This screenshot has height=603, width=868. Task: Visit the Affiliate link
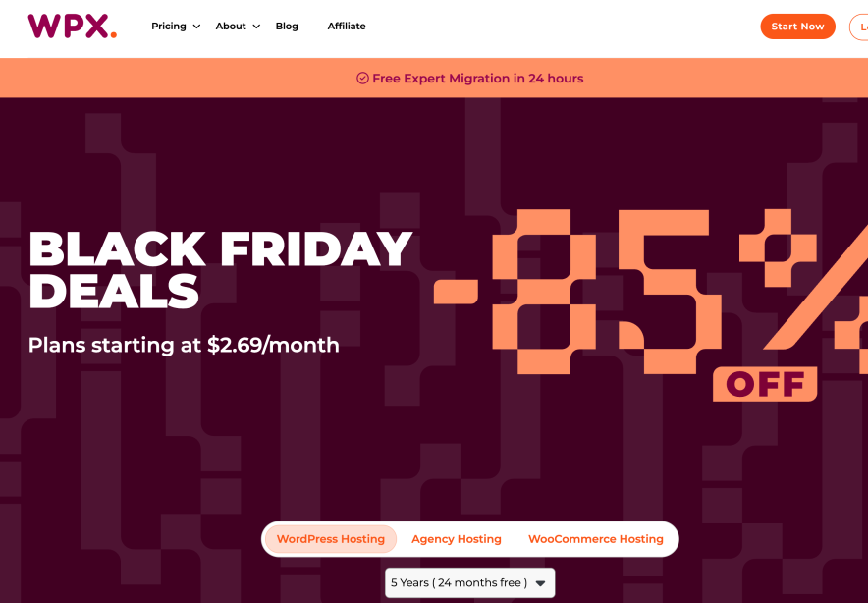pos(347,27)
